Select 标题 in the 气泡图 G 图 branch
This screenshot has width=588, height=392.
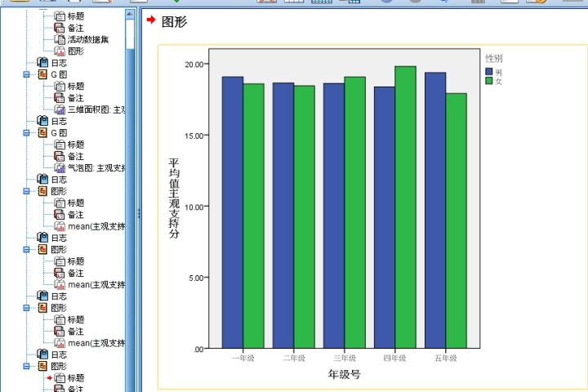[x=75, y=145]
